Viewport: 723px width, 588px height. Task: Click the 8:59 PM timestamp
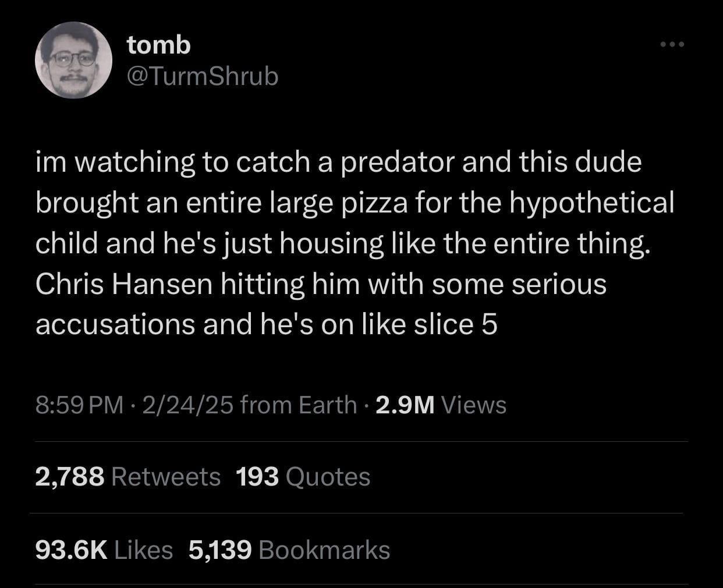click(x=79, y=405)
